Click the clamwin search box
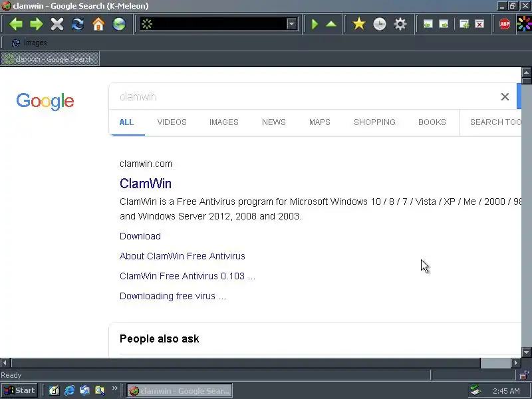Image resolution: width=532 pixels, height=399 pixels. tap(305, 97)
